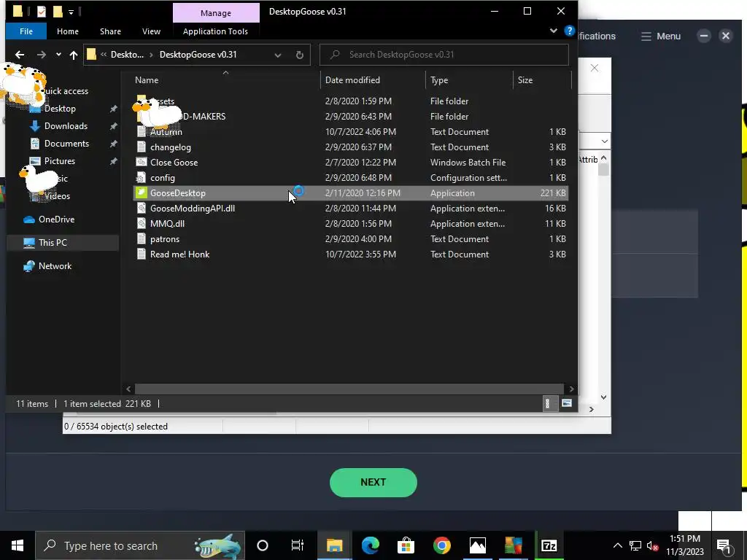Open the Menu in background window

[x=661, y=36]
